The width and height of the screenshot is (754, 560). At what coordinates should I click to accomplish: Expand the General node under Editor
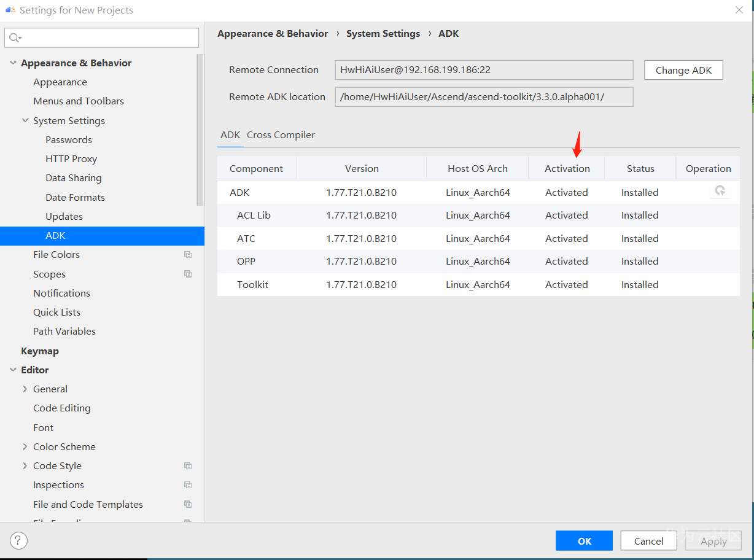point(25,389)
